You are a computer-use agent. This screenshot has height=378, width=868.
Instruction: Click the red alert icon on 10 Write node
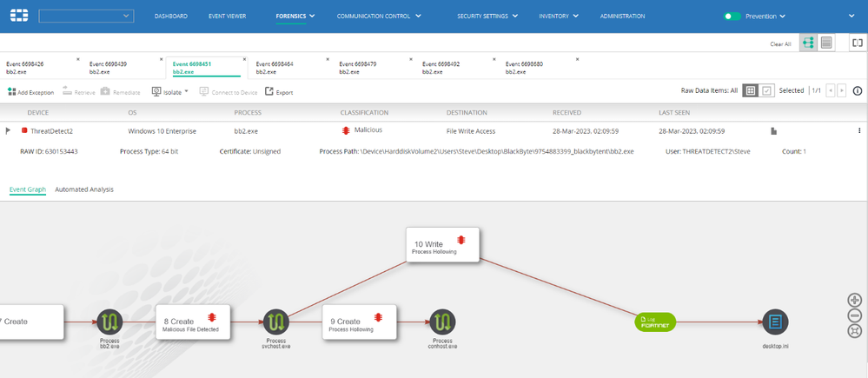tap(461, 240)
